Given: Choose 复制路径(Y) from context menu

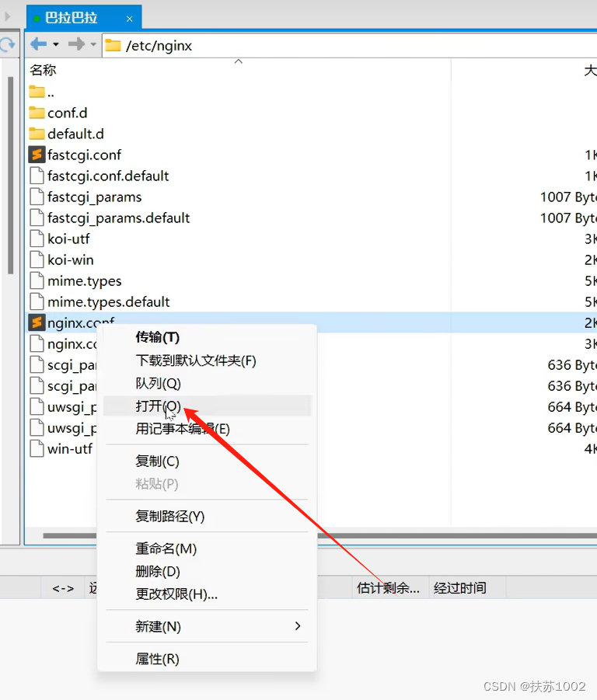Looking at the screenshot, I should [x=208, y=516].
